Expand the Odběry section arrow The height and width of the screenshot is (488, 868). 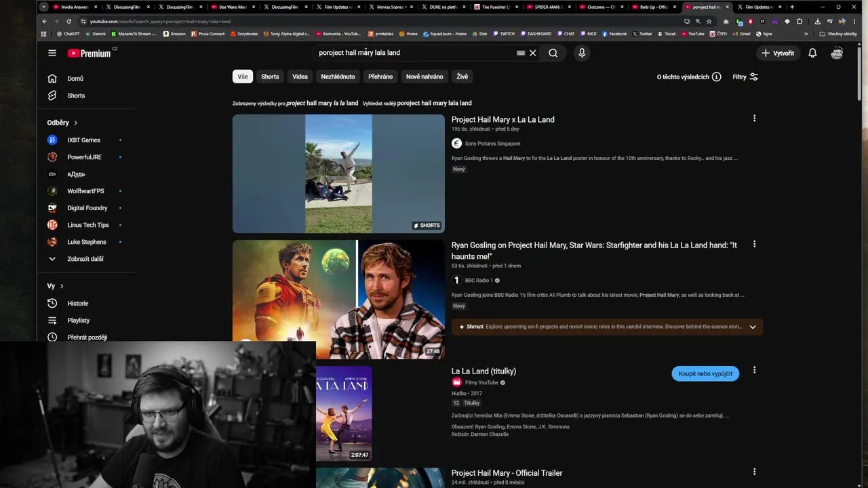point(75,123)
